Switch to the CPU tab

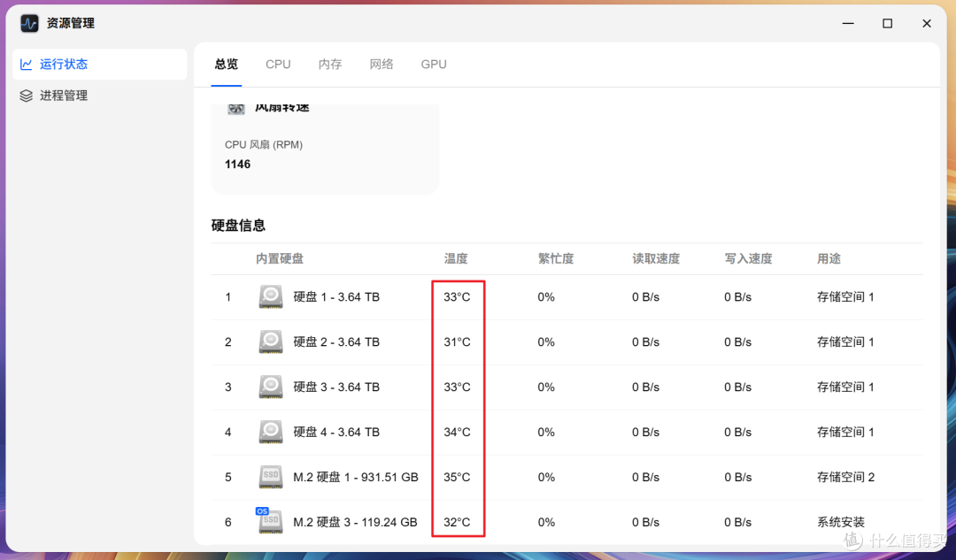[278, 64]
